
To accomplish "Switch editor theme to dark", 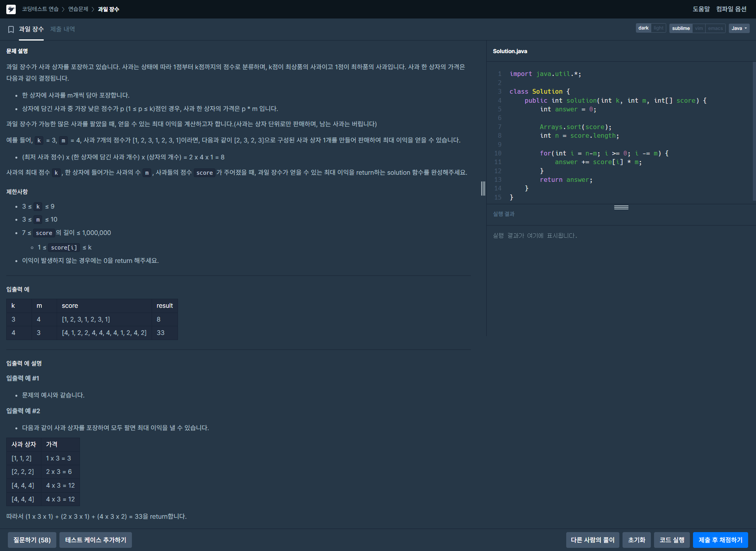I will [643, 28].
